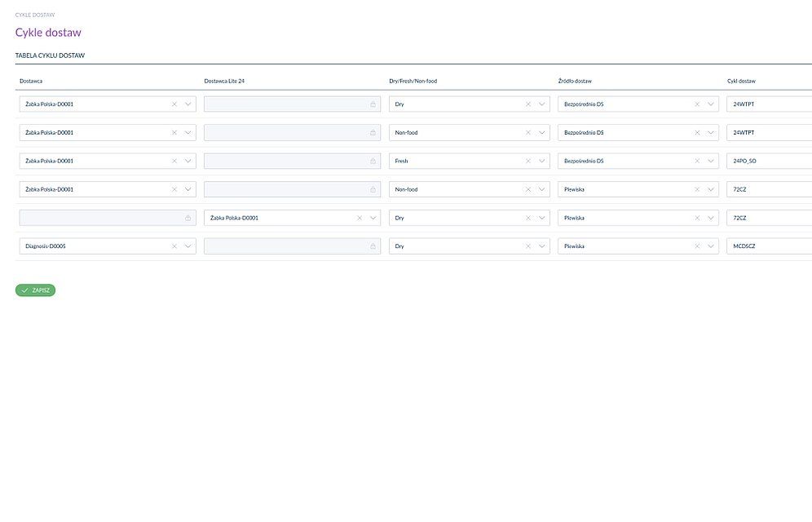Image resolution: width=812 pixels, height=522 pixels.
Task: Clear the Fresh category selection
Action: (x=527, y=161)
